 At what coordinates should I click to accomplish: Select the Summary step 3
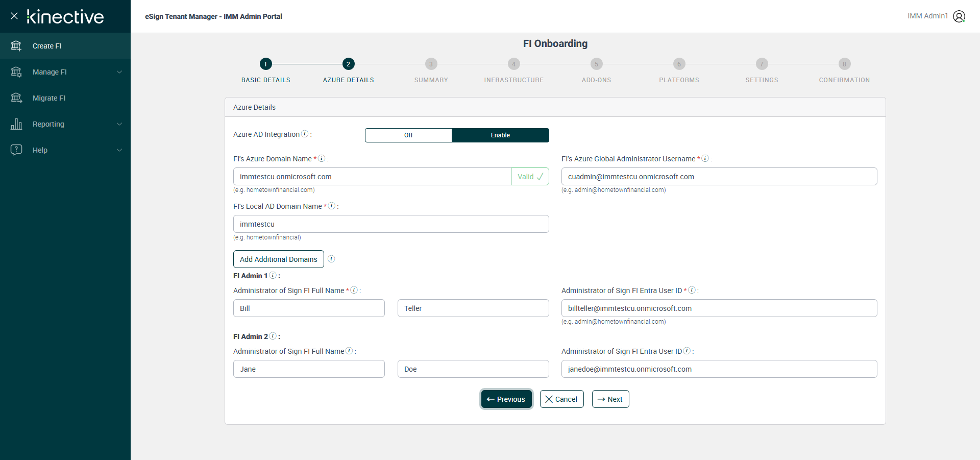431,64
